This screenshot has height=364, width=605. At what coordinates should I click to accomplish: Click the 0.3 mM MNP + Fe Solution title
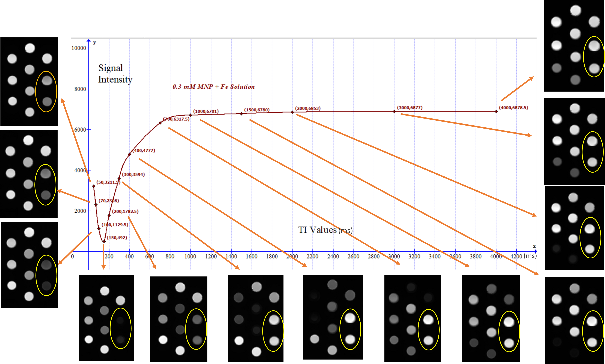click(213, 87)
